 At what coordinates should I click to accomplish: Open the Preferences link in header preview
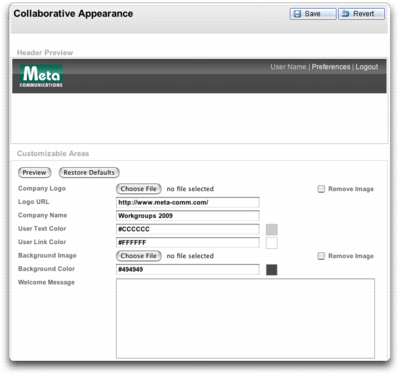point(331,67)
